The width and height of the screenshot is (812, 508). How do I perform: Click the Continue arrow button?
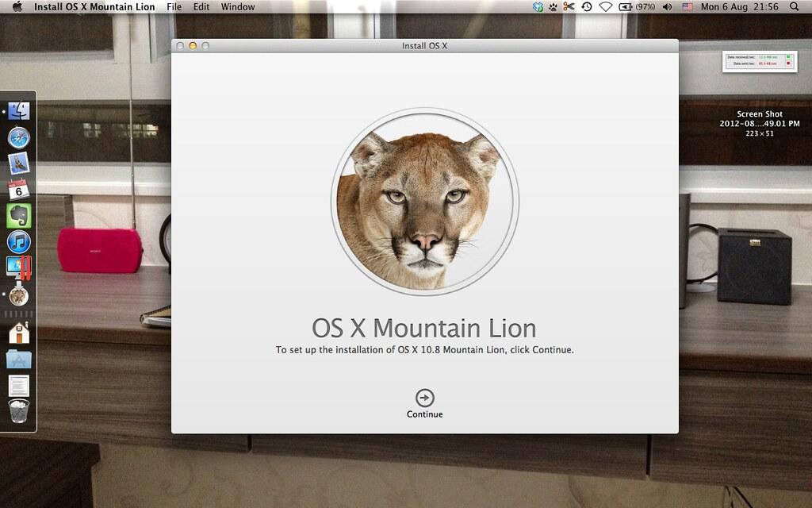point(425,398)
